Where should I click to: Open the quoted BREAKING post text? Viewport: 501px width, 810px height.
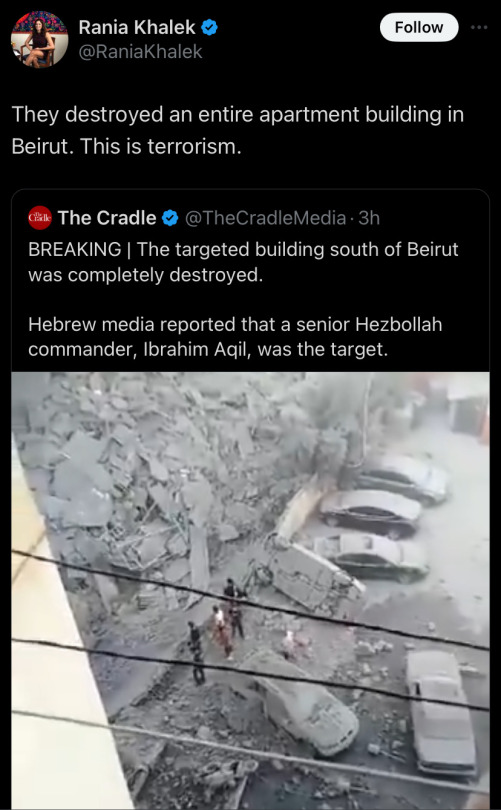(243, 262)
